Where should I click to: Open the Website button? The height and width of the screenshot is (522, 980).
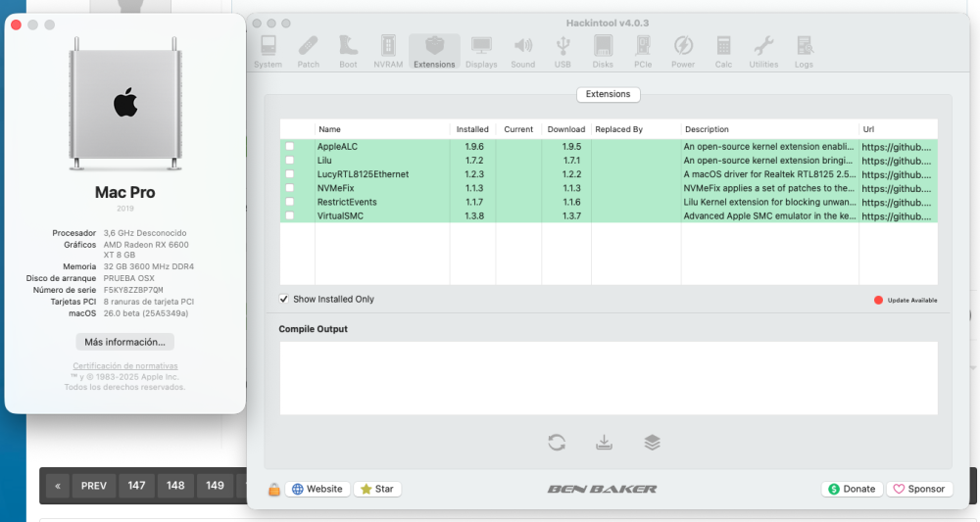[318, 489]
